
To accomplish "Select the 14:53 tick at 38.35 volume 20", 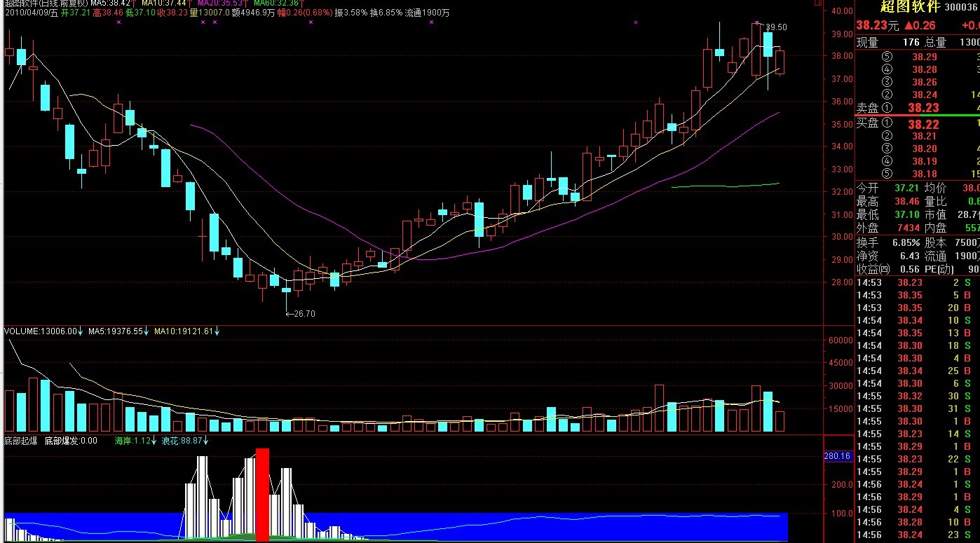I will 918,308.
